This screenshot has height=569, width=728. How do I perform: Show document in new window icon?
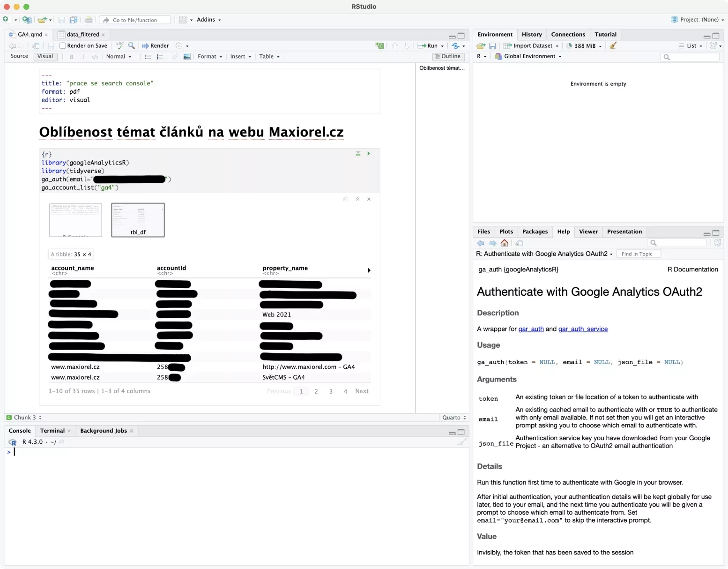coord(36,46)
